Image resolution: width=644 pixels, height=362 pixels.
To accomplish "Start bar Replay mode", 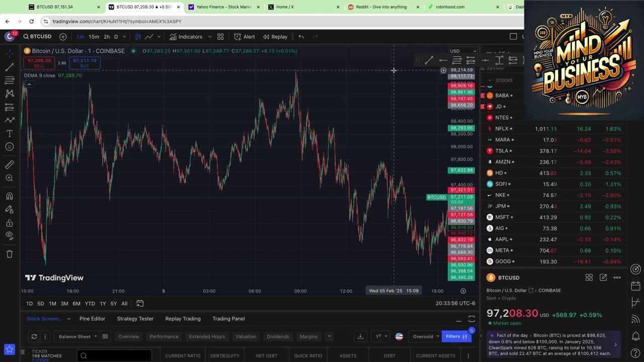I will click(275, 37).
